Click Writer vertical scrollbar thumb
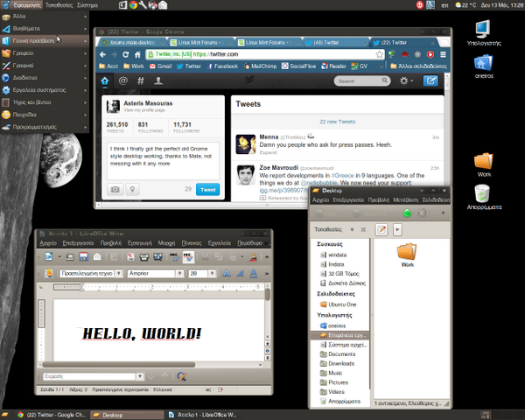This screenshot has height=420, width=525. point(267,294)
